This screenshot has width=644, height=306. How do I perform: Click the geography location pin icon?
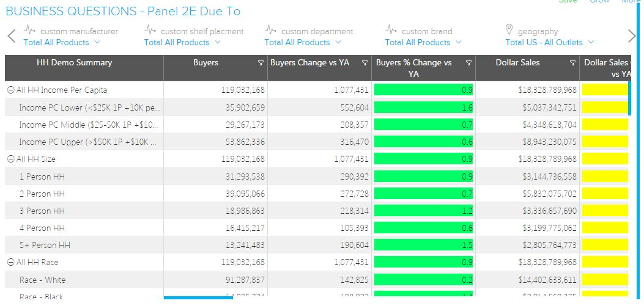[x=509, y=30]
